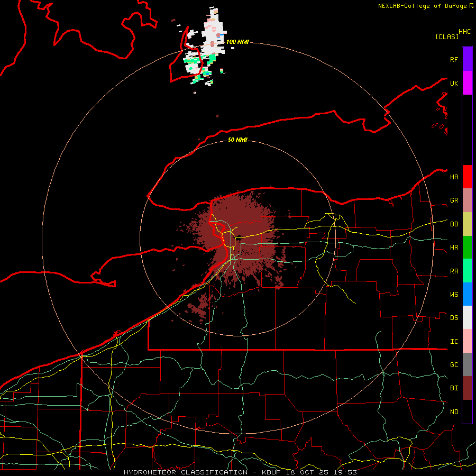Click the [CLAS] units label

[447, 36]
